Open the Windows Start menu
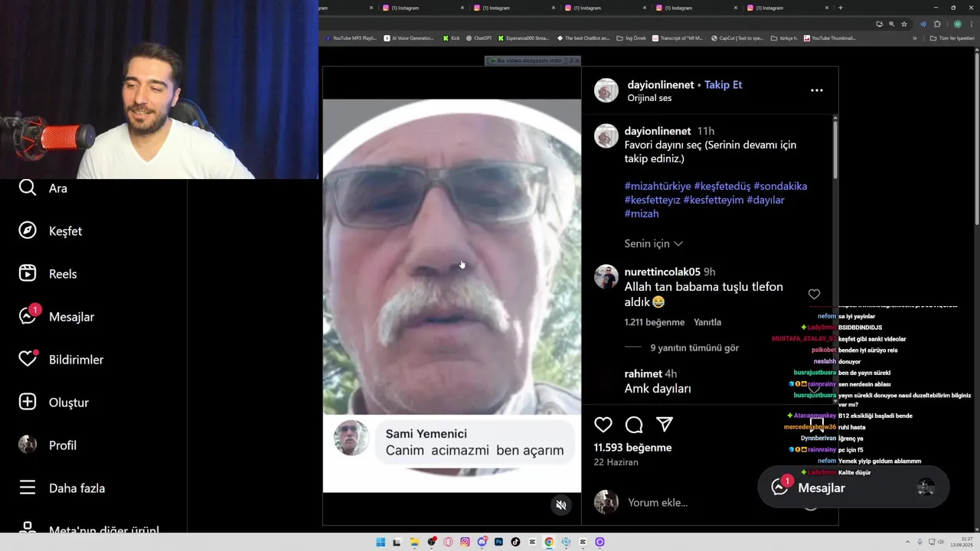 point(381,542)
